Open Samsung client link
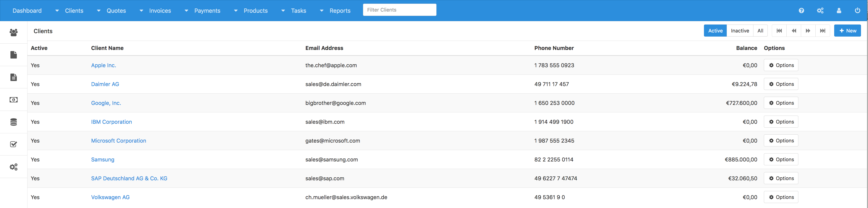The image size is (868, 208). point(103,160)
